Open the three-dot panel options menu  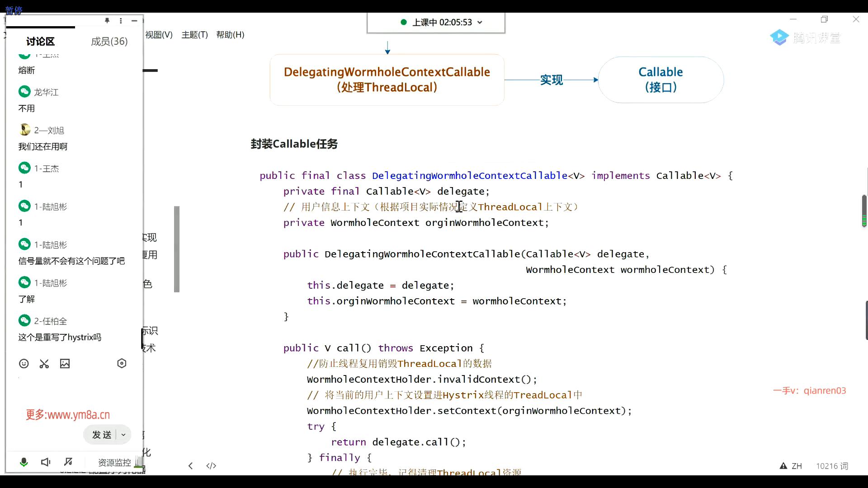click(121, 21)
